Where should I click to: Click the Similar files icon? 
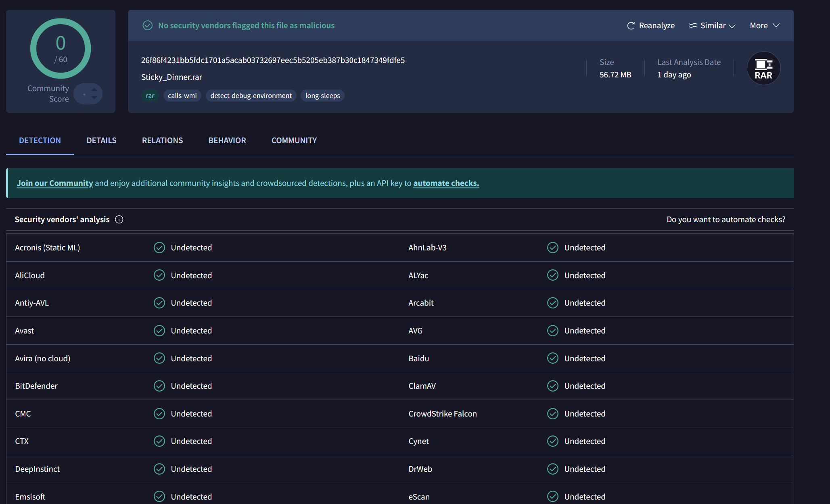coord(693,26)
